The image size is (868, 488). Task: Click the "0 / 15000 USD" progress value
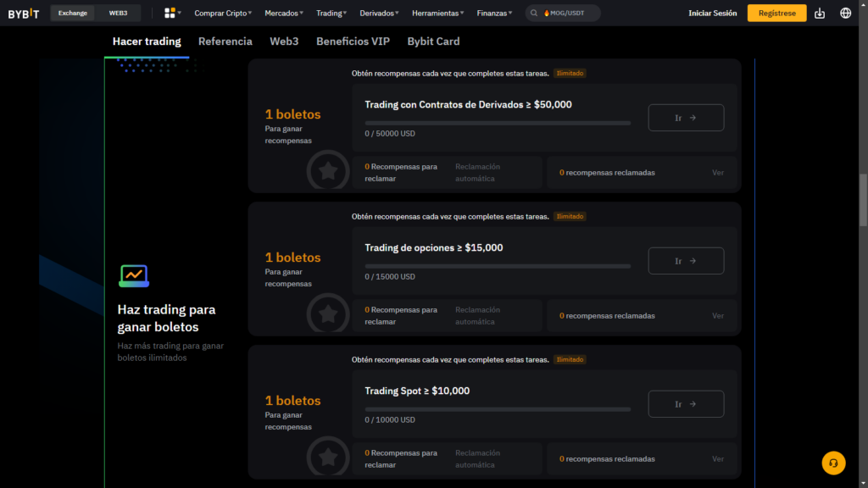(390, 277)
